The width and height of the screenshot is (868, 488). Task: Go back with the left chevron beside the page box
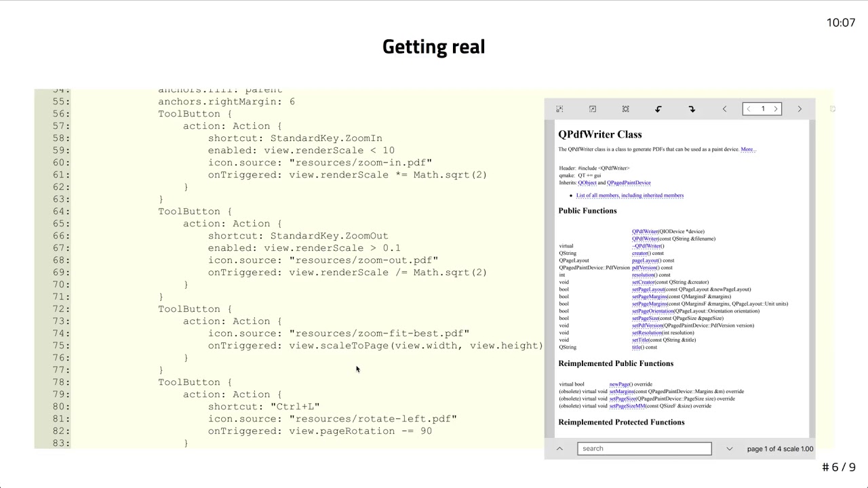click(724, 109)
